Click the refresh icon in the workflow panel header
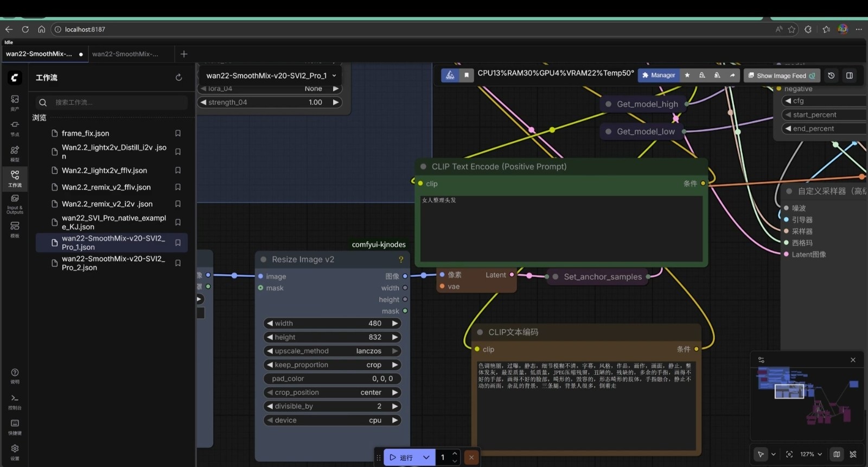868x467 pixels. pyautogui.click(x=178, y=78)
